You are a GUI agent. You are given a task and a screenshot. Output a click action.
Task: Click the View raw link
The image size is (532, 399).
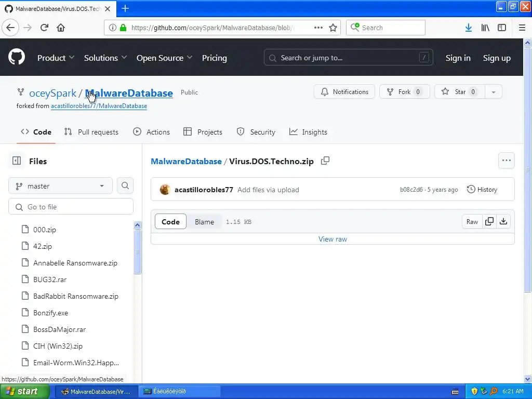click(x=333, y=239)
